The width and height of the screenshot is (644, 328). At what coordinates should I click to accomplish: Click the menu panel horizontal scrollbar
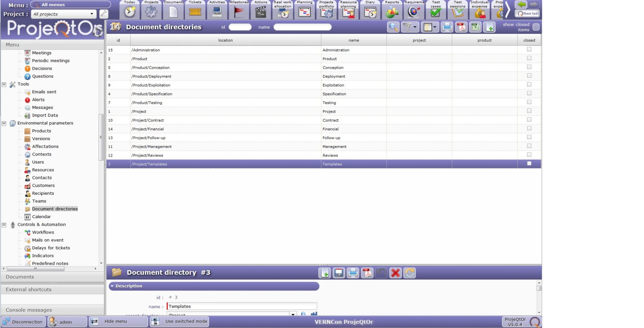click(35, 269)
